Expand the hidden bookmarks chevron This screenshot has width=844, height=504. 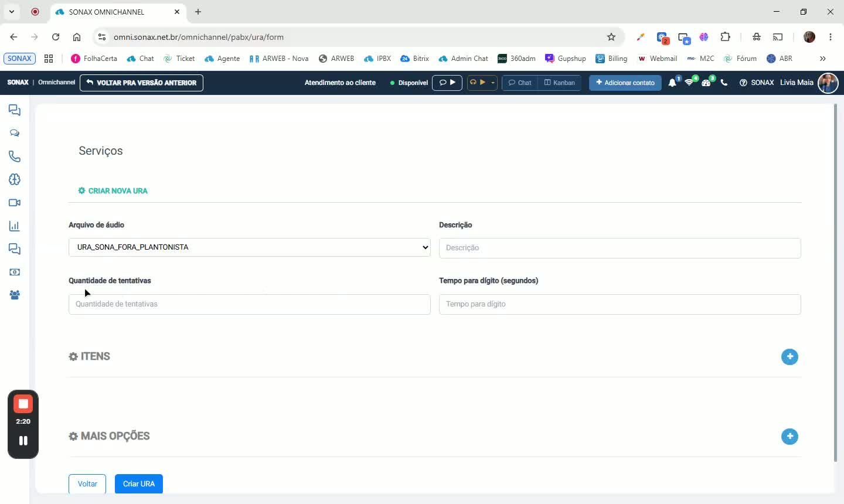click(822, 59)
